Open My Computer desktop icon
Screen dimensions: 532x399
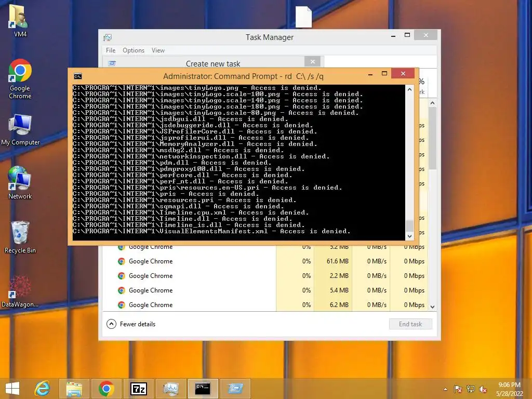20,129
